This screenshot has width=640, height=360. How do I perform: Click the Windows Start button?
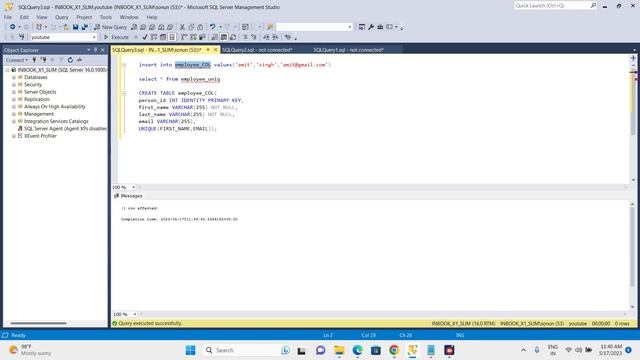tap(190, 350)
